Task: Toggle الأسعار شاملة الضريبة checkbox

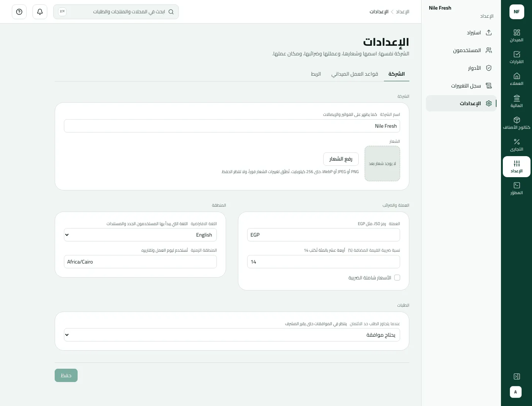Action: coord(397,278)
